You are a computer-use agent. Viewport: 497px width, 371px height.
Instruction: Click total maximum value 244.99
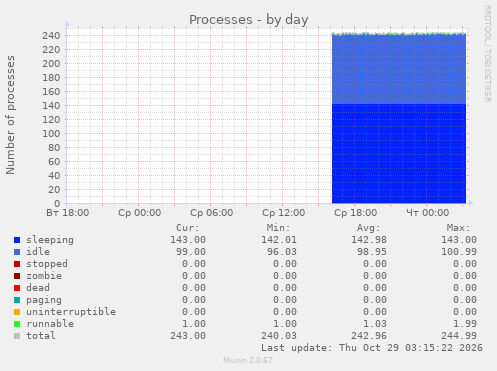tap(459, 336)
